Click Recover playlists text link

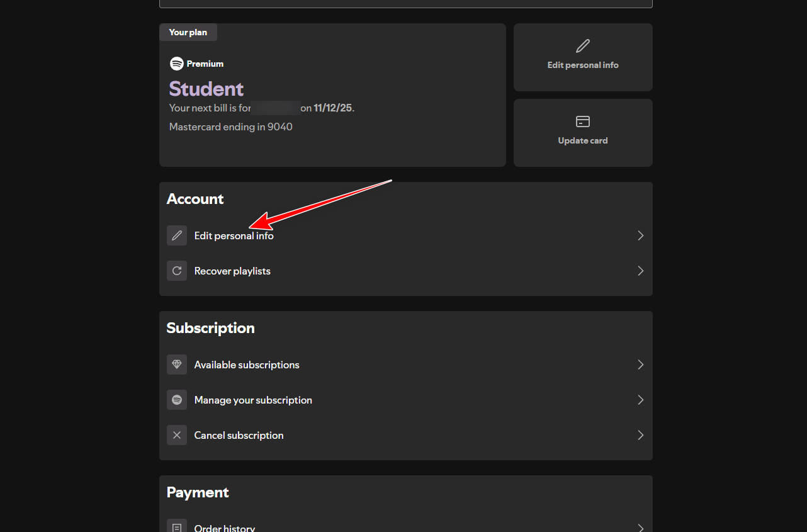click(x=232, y=270)
